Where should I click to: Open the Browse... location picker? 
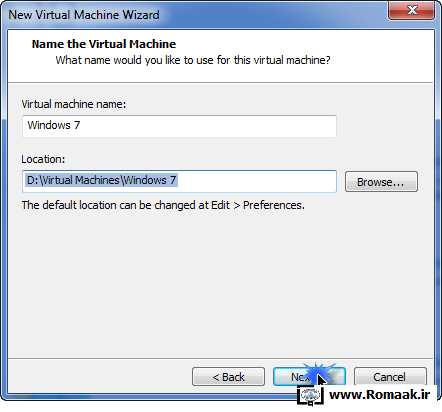click(x=381, y=182)
